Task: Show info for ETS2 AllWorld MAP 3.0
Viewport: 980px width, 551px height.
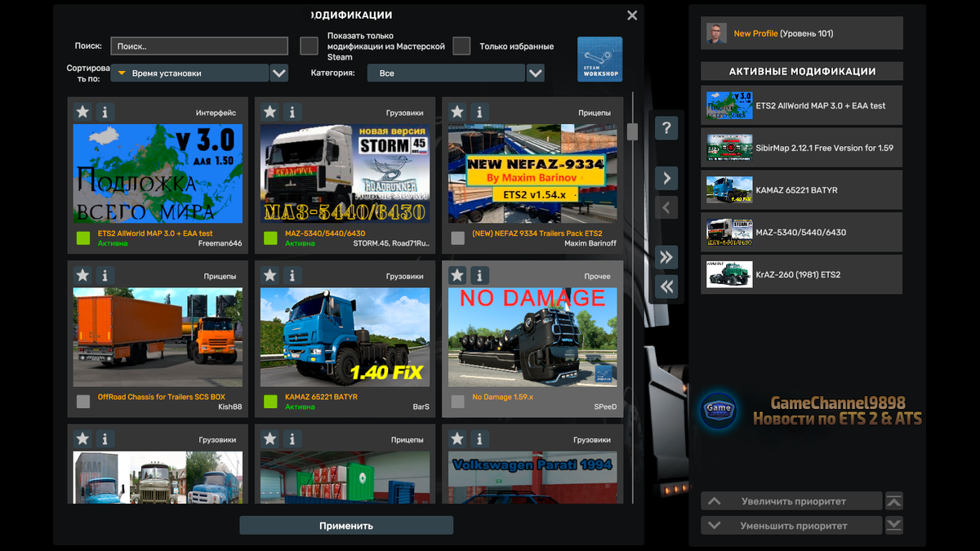Action: point(105,112)
